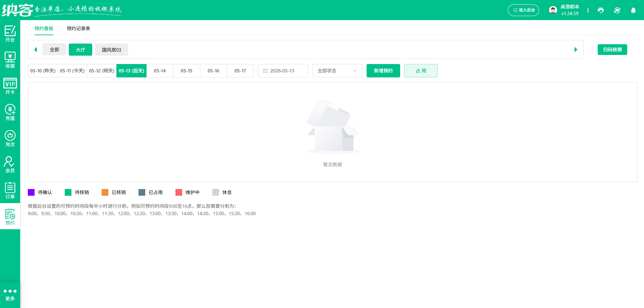The width and height of the screenshot is (644, 308).
Task: Select date 05-17
Action: pos(240,71)
